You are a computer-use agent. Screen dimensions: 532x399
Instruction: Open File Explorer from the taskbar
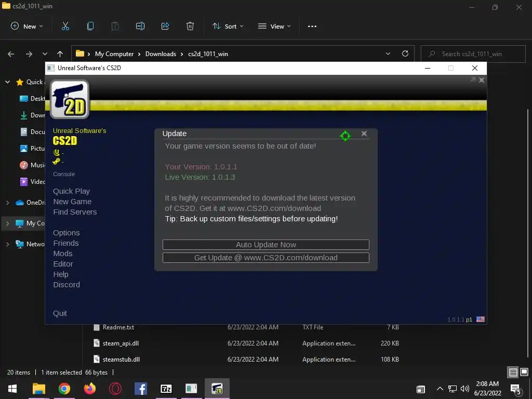click(x=38, y=389)
